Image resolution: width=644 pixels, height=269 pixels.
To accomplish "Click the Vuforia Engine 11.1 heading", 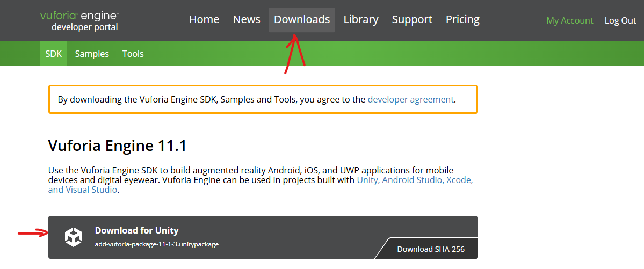I will coord(118,146).
